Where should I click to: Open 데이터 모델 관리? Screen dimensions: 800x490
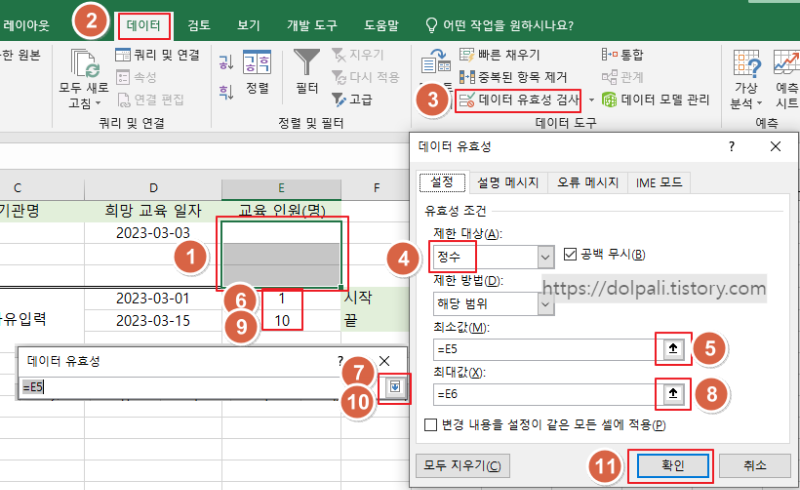click(656, 100)
